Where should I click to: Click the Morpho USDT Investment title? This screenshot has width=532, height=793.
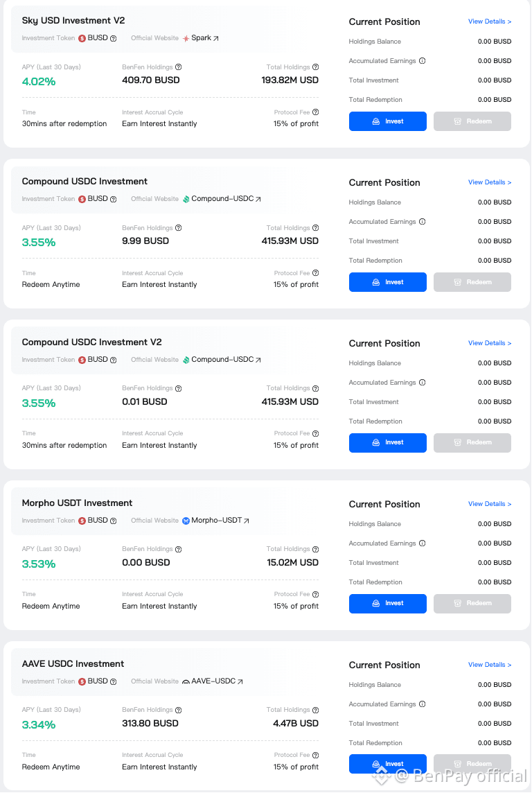point(77,503)
